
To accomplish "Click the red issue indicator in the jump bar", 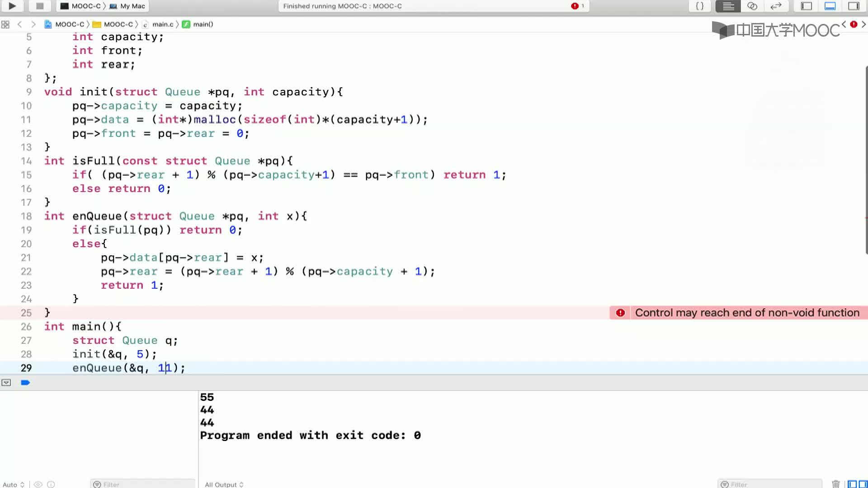I will pyautogui.click(x=854, y=24).
